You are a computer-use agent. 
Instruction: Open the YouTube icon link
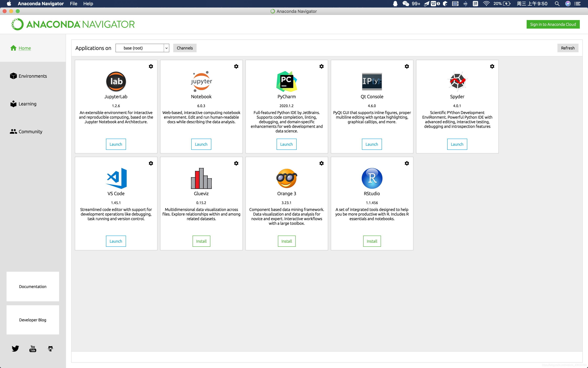point(33,348)
